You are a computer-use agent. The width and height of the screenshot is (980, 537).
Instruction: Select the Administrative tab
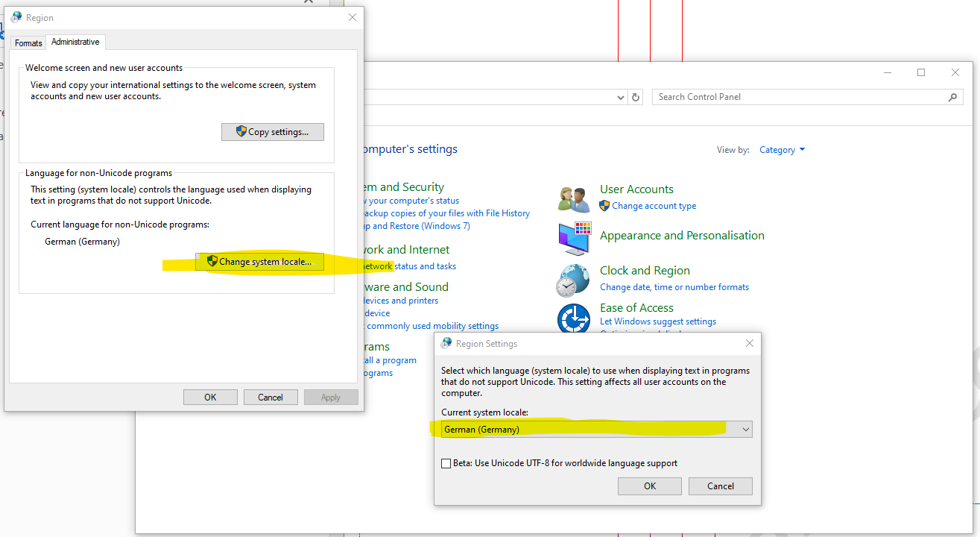[75, 42]
